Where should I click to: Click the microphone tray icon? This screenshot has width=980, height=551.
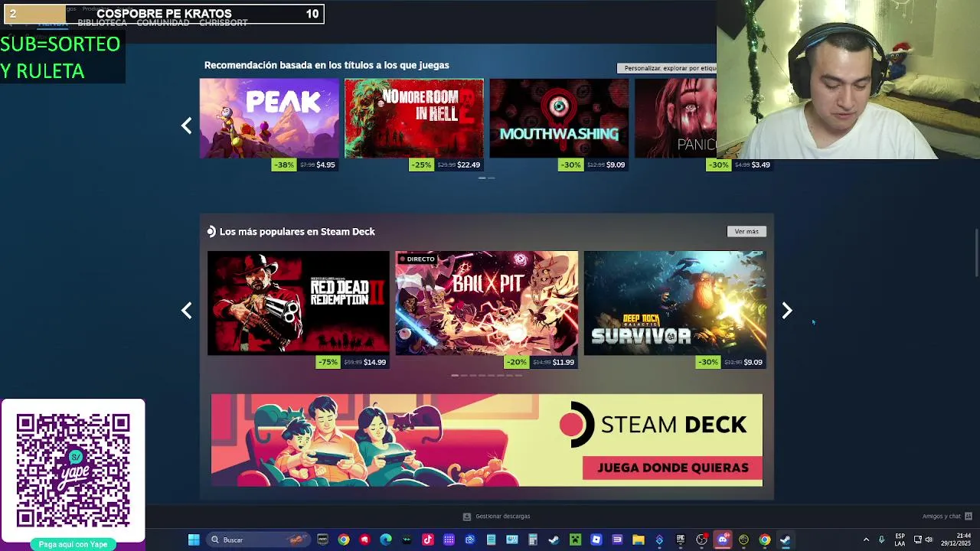881,540
